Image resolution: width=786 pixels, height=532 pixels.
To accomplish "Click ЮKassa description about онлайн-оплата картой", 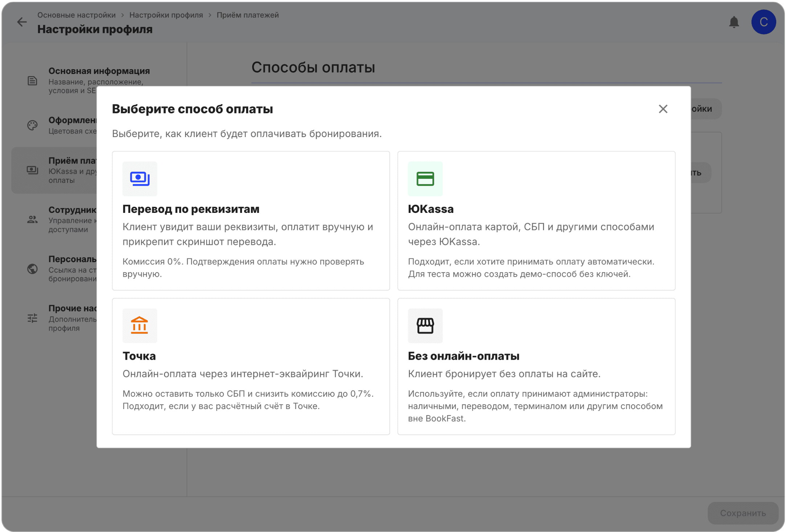I will point(531,234).
